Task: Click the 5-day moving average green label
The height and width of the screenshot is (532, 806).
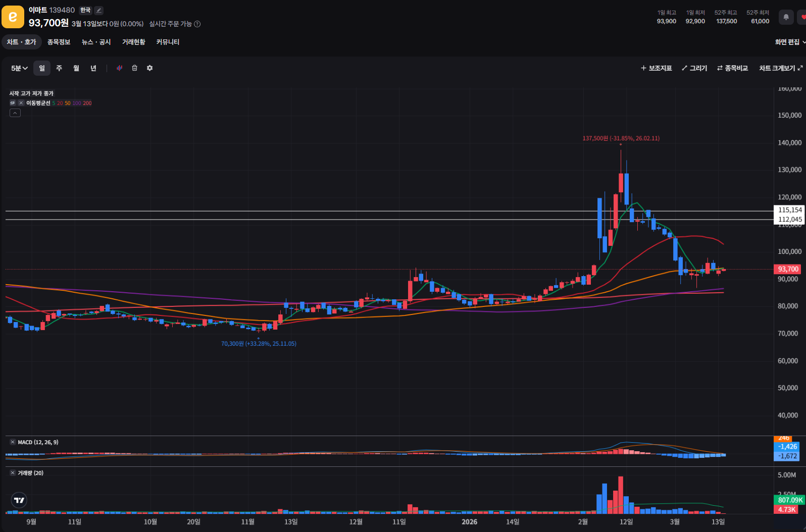Action: [54, 103]
